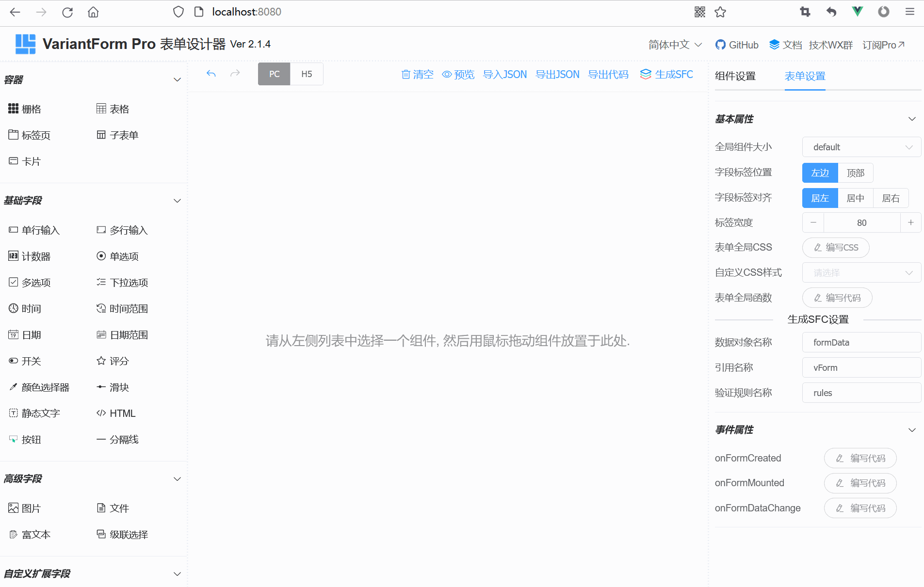
Task: Select the 单行输入 basic field
Action: (x=40, y=230)
